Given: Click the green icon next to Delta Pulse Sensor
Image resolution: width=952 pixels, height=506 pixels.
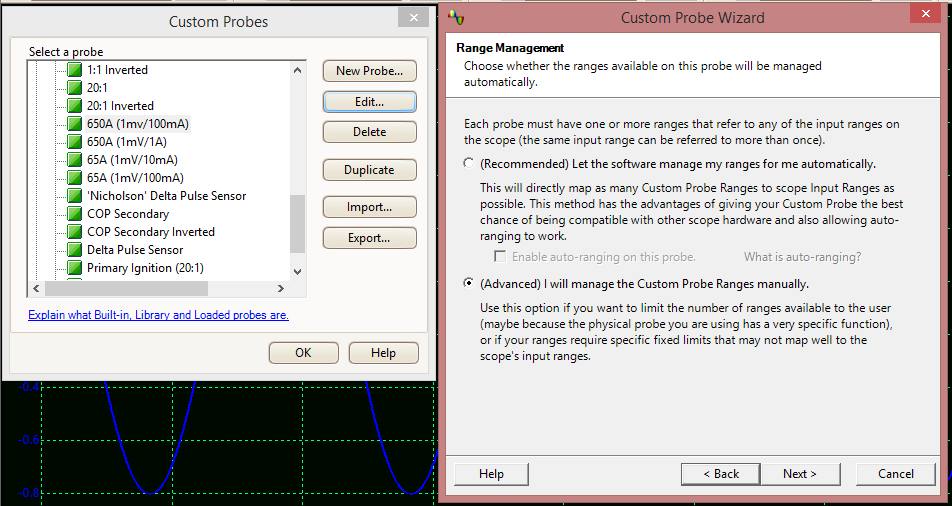Looking at the screenshot, I should coord(74,250).
